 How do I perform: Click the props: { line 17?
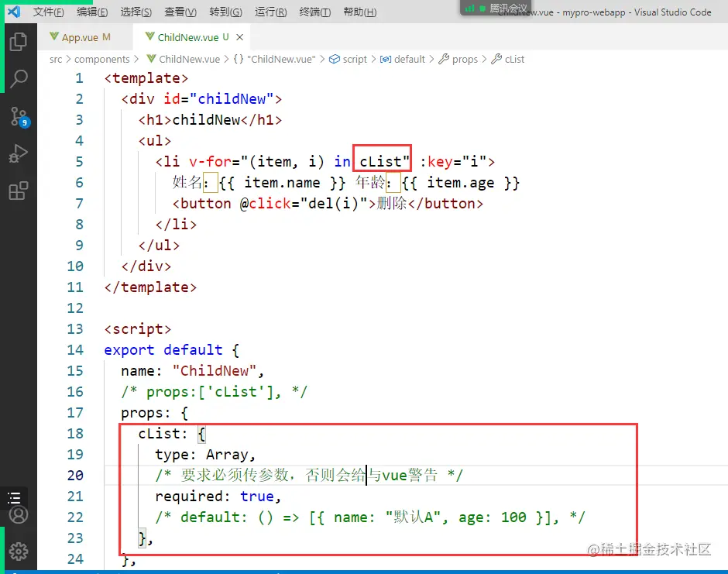154,412
